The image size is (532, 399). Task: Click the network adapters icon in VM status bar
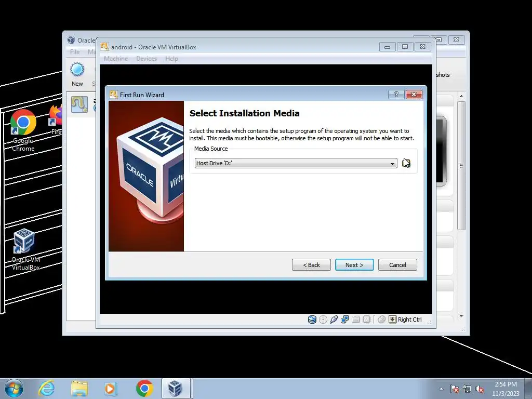(x=345, y=320)
